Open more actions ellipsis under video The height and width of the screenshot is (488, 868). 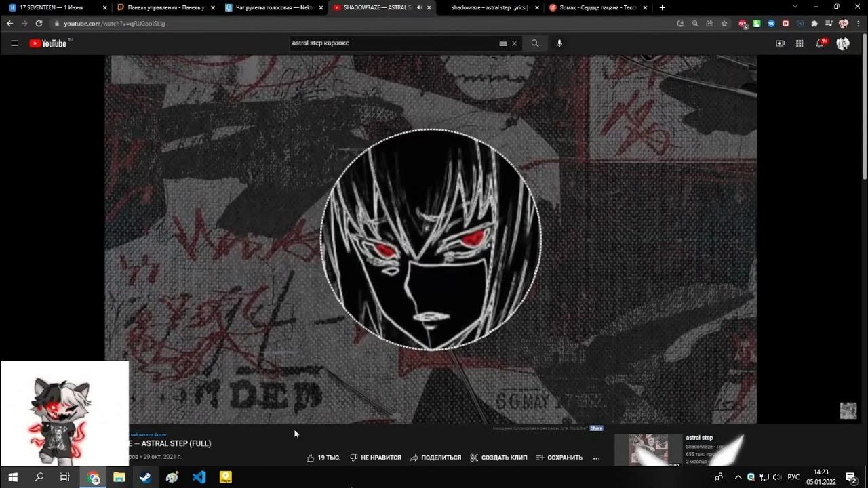click(x=596, y=457)
